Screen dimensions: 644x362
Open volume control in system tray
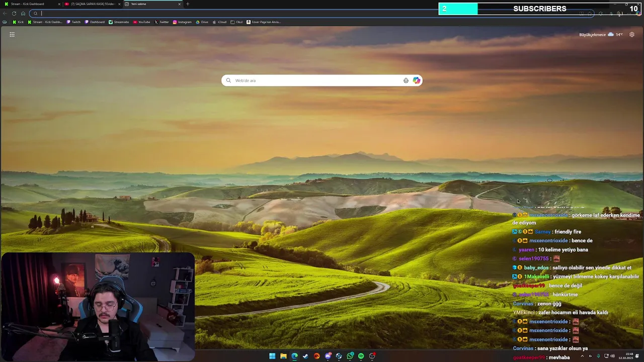[612, 356]
